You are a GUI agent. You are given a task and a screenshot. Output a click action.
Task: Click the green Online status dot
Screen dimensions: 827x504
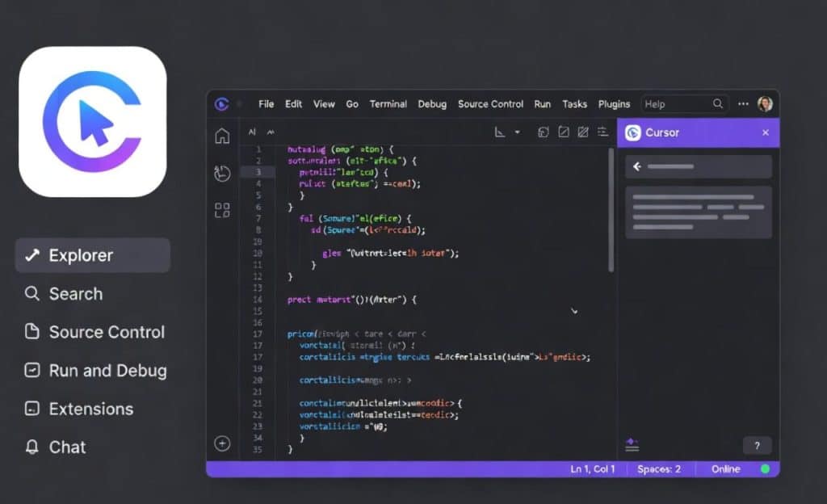765,469
